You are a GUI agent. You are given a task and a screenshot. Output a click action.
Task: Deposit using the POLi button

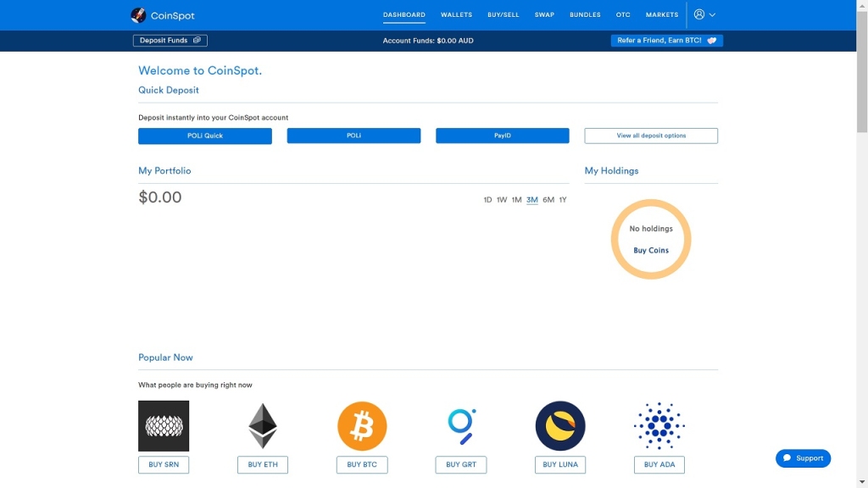(x=353, y=136)
